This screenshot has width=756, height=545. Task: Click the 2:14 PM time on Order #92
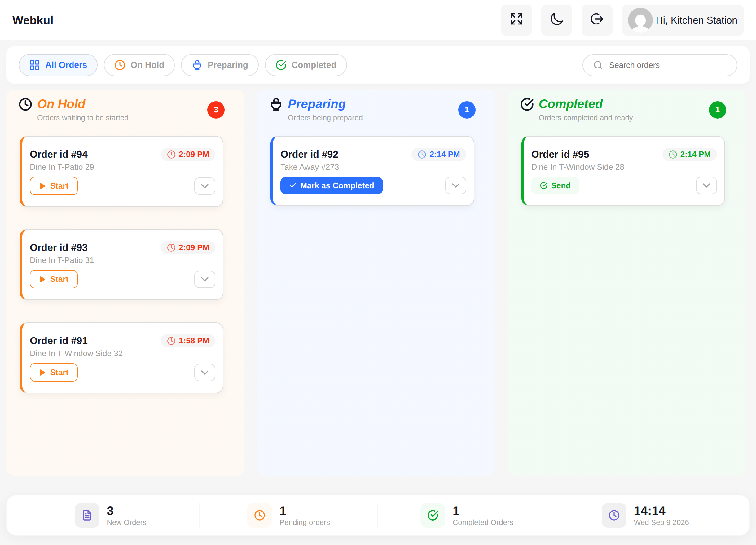[x=439, y=154]
